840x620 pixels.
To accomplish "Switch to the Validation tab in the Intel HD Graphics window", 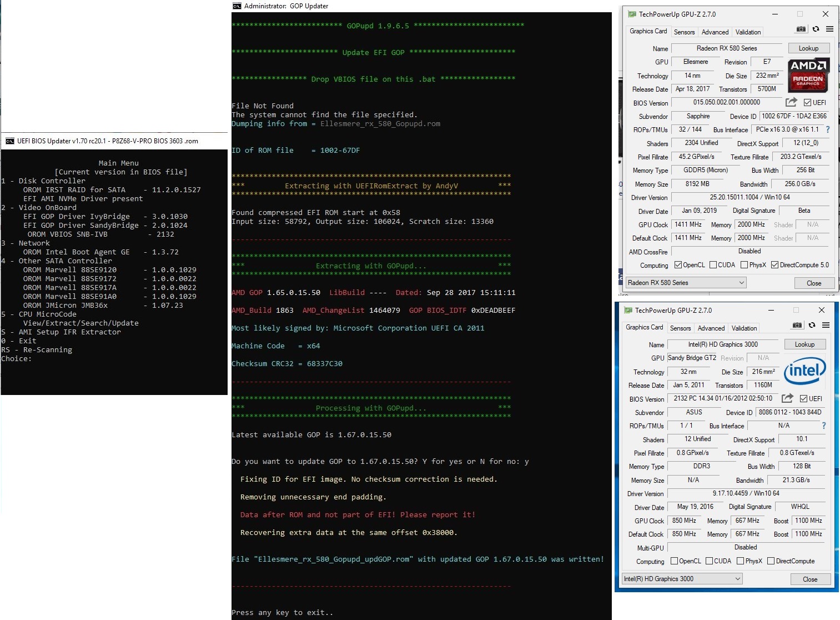I will tap(745, 328).
